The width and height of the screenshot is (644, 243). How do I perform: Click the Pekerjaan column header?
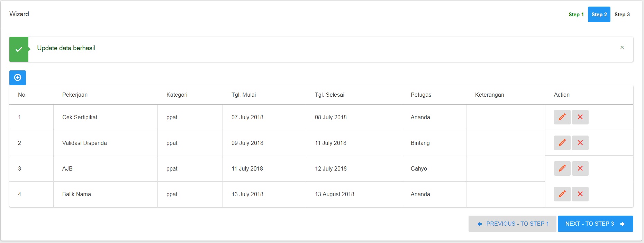(x=75, y=95)
